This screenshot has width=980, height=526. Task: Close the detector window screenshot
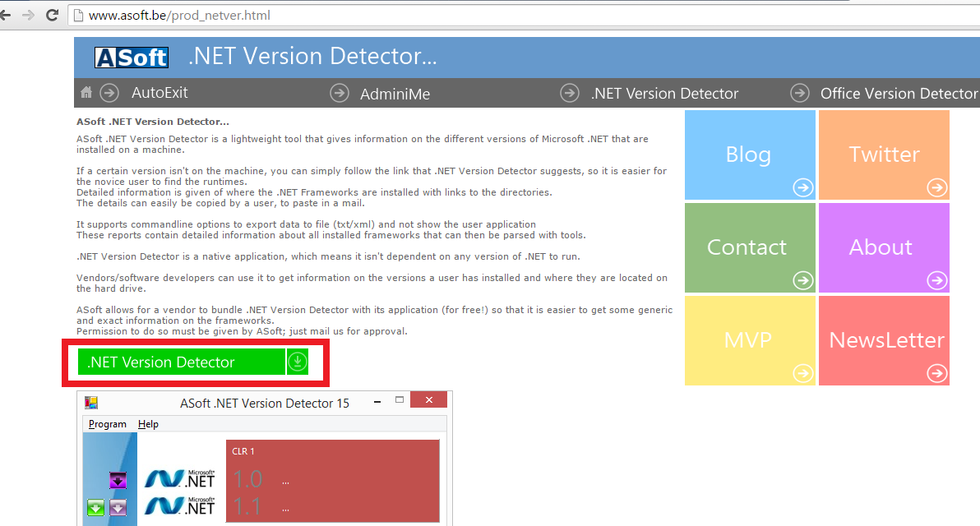[429, 399]
